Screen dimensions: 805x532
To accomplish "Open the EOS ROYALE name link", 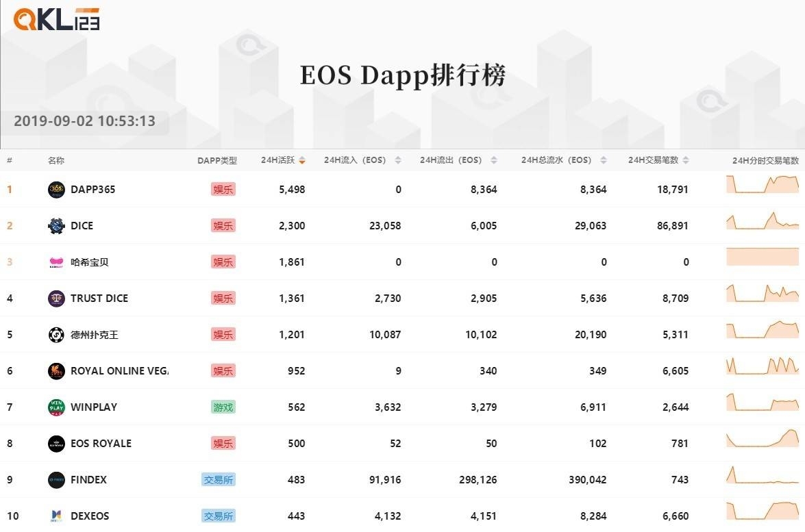I will point(101,444).
